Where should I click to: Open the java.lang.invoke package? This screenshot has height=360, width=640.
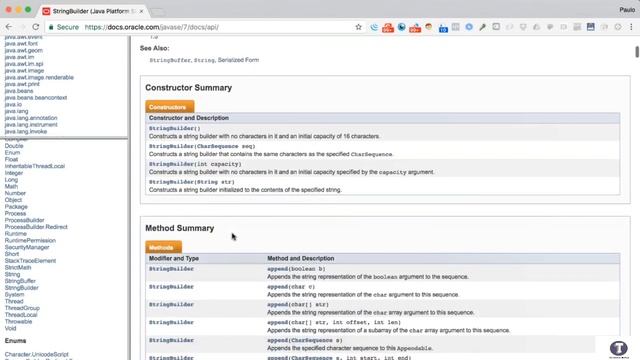(x=26, y=131)
